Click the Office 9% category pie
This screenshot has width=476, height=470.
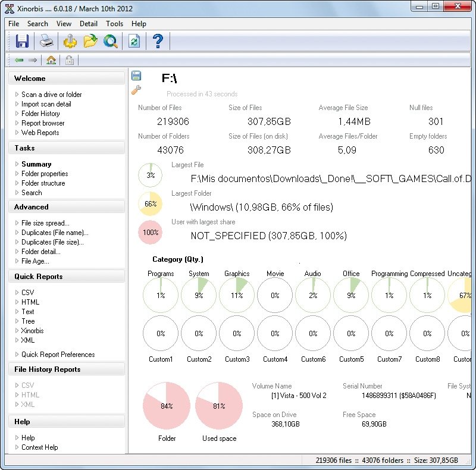point(351,295)
